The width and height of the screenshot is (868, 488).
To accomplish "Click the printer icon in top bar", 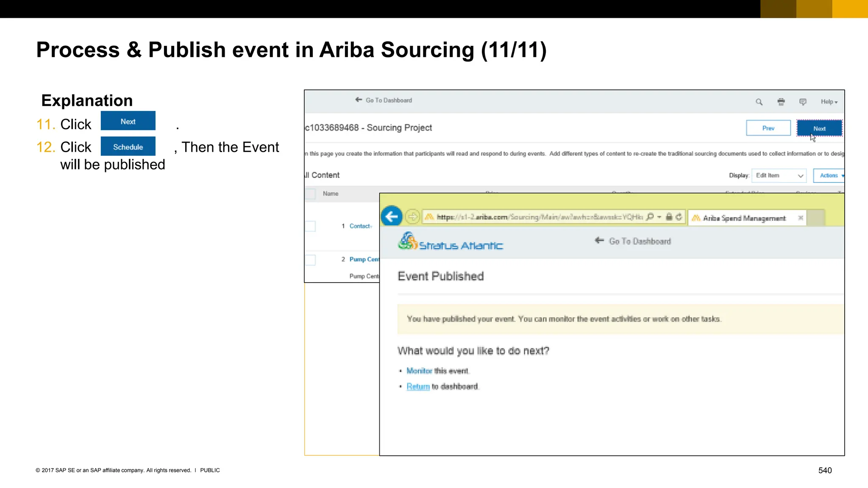I will [x=781, y=102].
